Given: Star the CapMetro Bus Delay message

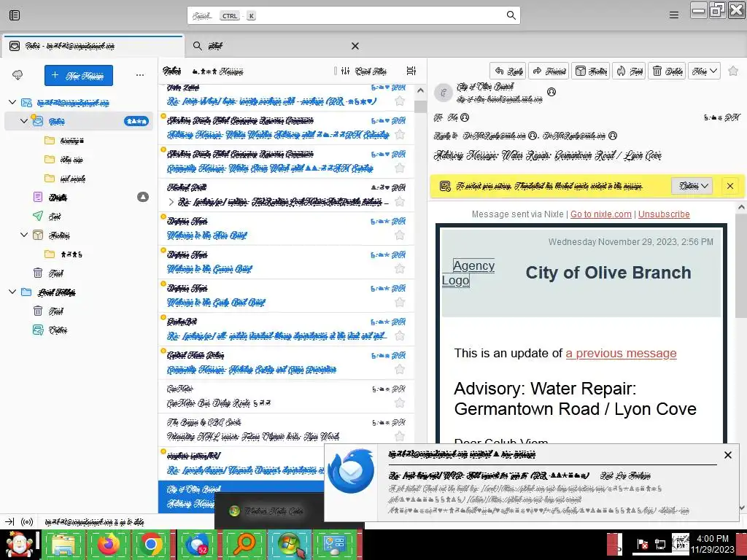Looking at the screenshot, I should (400, 402).
